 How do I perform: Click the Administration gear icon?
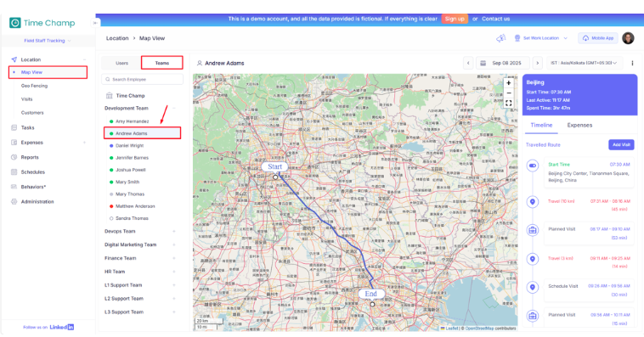coord(14,201)
